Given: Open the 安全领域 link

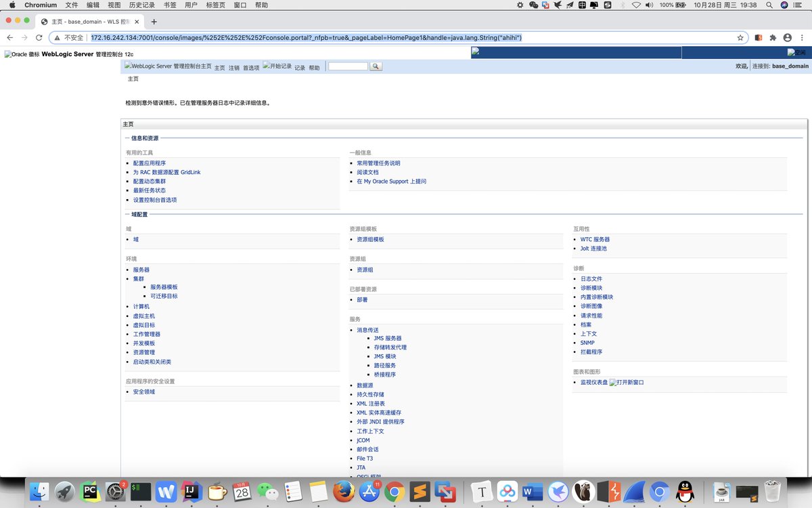Looking at the screenshot, I should pos(144,391).
